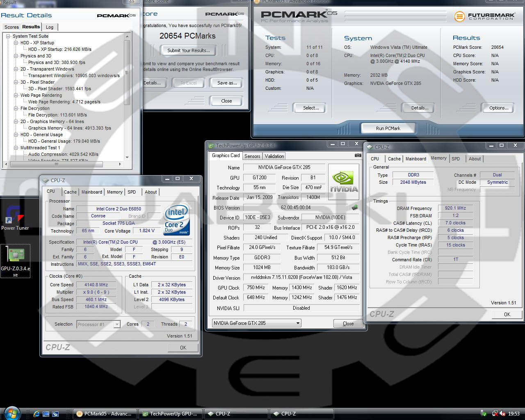Click the CPU-Z processor window title icon

pos(46,180)
